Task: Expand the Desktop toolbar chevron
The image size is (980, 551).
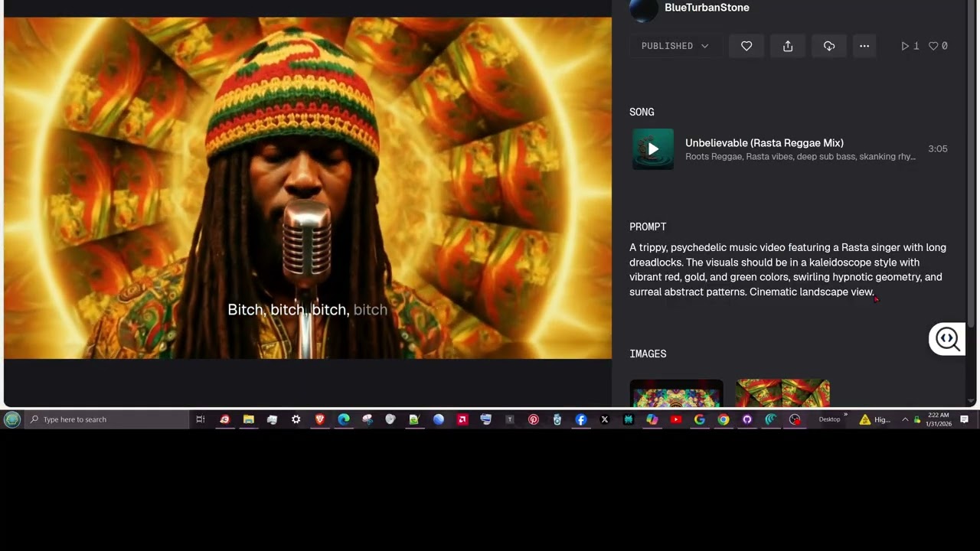Action: pyautogui.click(x=845, y=416)
